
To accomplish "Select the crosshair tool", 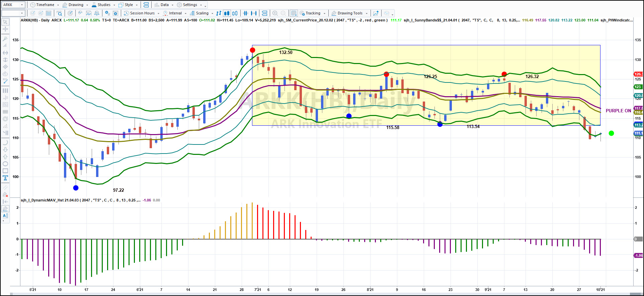I will coord(5,29).
